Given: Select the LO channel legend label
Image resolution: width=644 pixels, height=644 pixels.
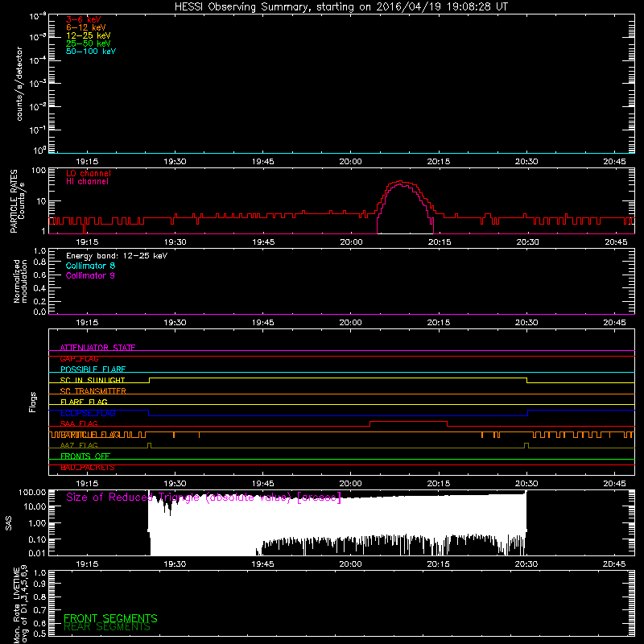Looking at the screenshot, I should [x=89, y=173].
